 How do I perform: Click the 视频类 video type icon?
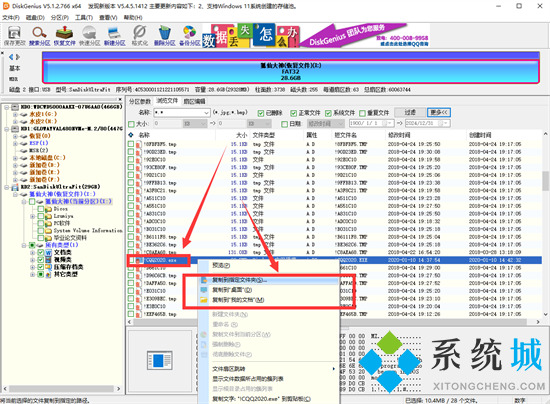click(x=48, y=260)
